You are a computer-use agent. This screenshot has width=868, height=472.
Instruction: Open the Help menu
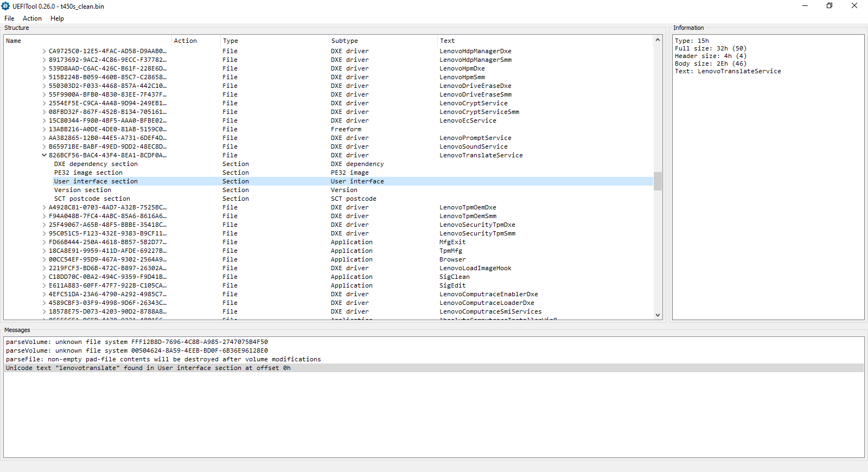click(x=57, y=18)
